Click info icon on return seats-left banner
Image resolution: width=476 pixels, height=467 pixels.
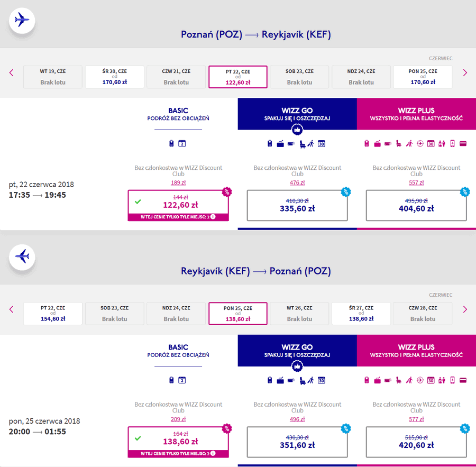click(x=213, y=453)
